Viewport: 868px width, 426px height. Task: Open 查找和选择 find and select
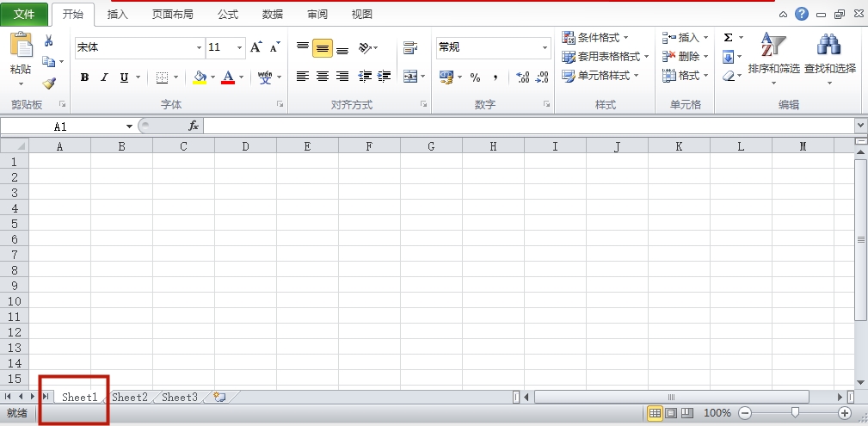[830, 59]
